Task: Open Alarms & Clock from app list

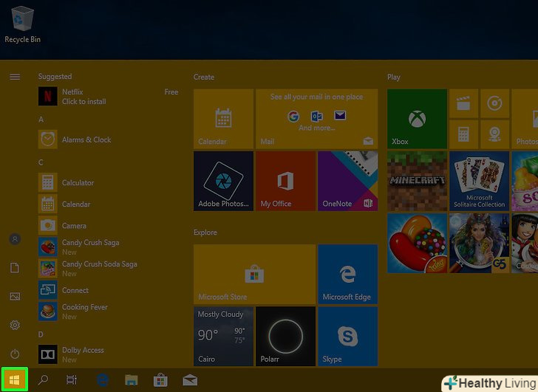Action: 108,140
